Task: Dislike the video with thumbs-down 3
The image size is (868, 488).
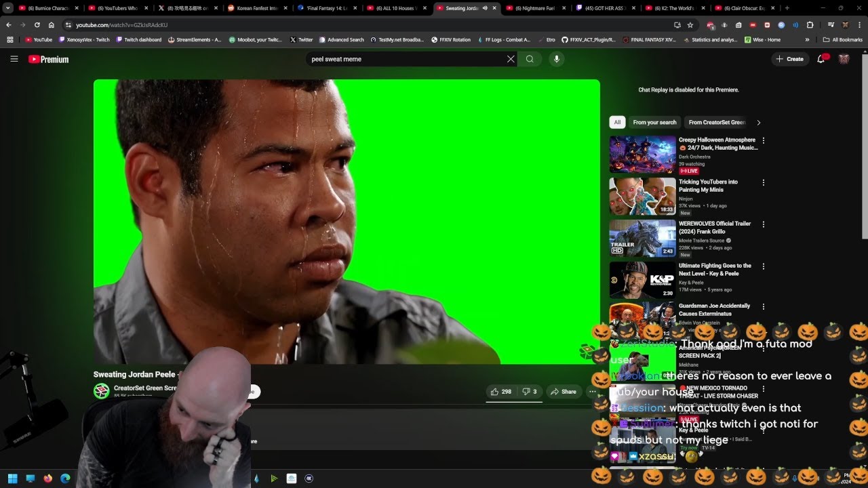Action: click(x=529, y=392)
